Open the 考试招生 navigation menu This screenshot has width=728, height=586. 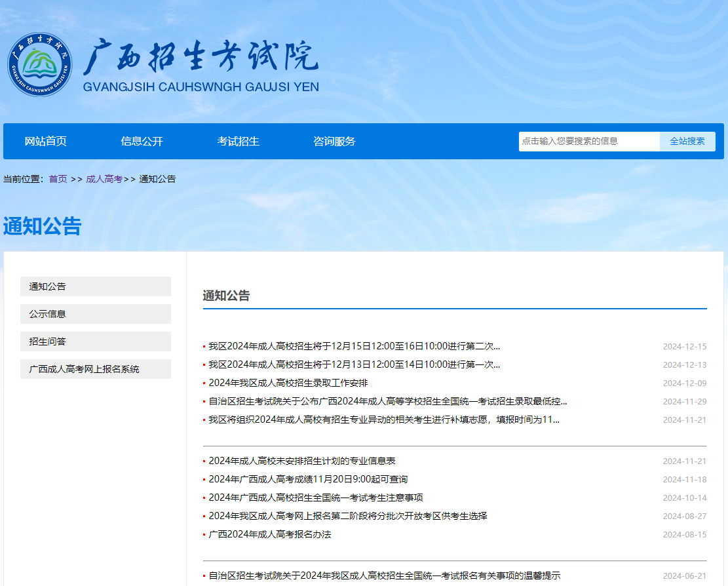tap(238, 141)
